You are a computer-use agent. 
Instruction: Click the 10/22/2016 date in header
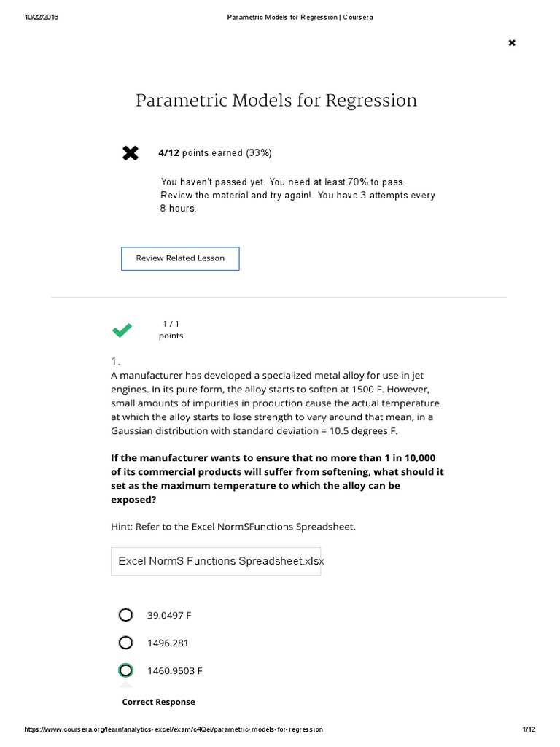42,18
